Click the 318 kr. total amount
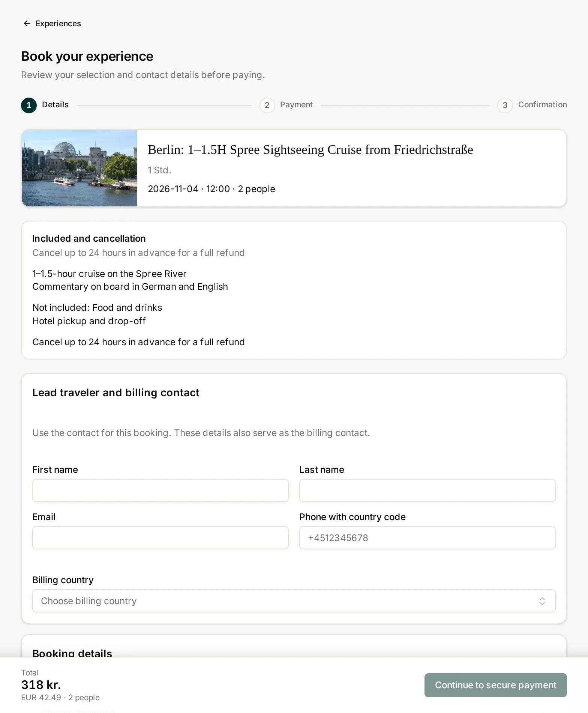Viewport: 588px width, 713px height. point(41,685)
